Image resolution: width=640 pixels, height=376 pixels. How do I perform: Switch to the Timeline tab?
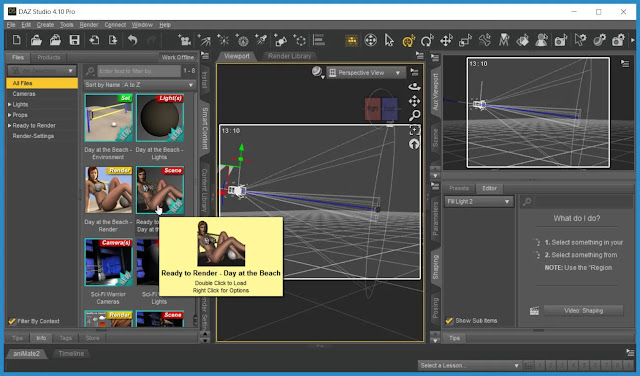click(71, 354)
